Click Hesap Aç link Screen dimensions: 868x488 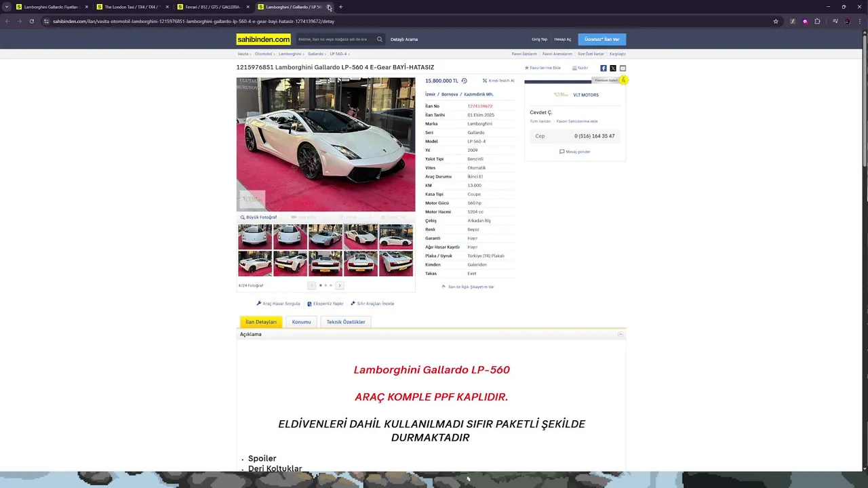(x=563, y=39)
